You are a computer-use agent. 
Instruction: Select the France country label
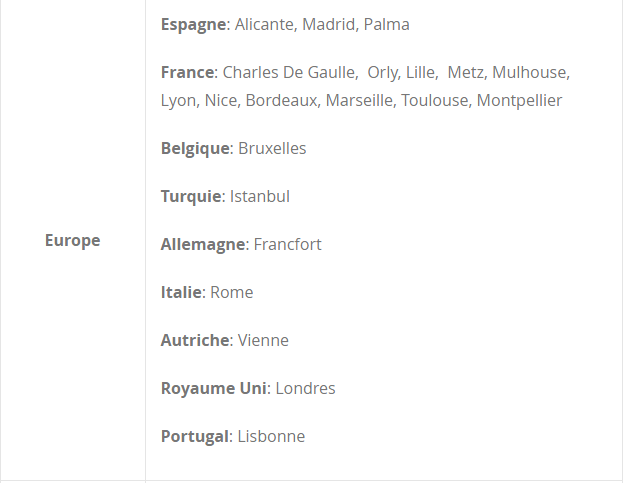click(x=187, y=72)
